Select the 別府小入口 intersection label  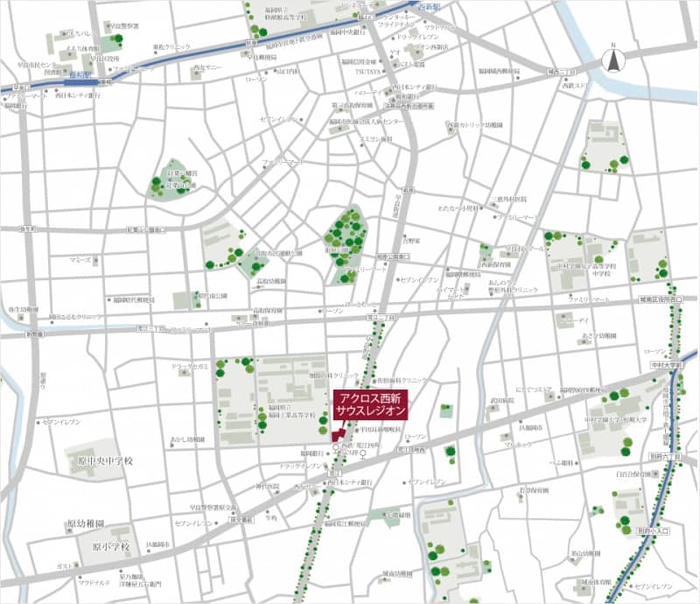tap(653, 530)
